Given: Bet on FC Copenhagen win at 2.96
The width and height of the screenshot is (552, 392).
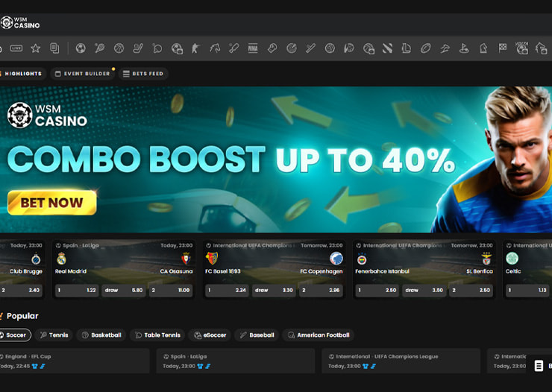Looking at the screenshot, I should click(321, 291).
